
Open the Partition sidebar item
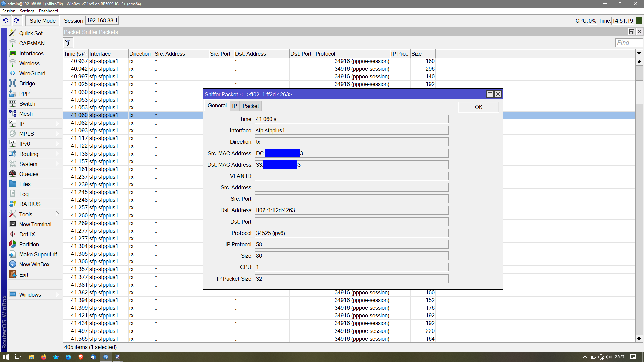pyautogui.click(x=29, y=244)
